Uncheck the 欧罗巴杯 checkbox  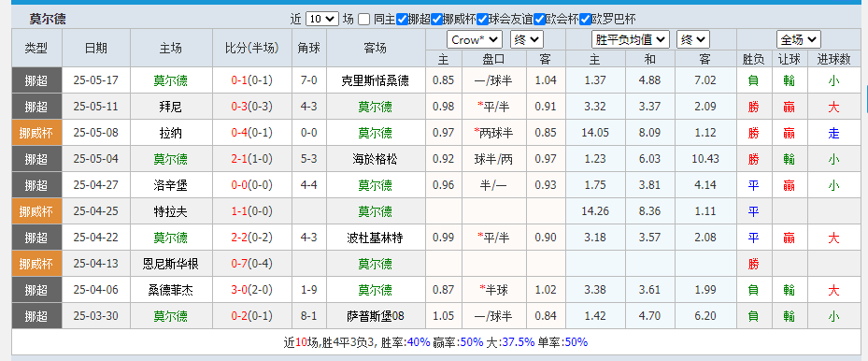pos(586,20)
